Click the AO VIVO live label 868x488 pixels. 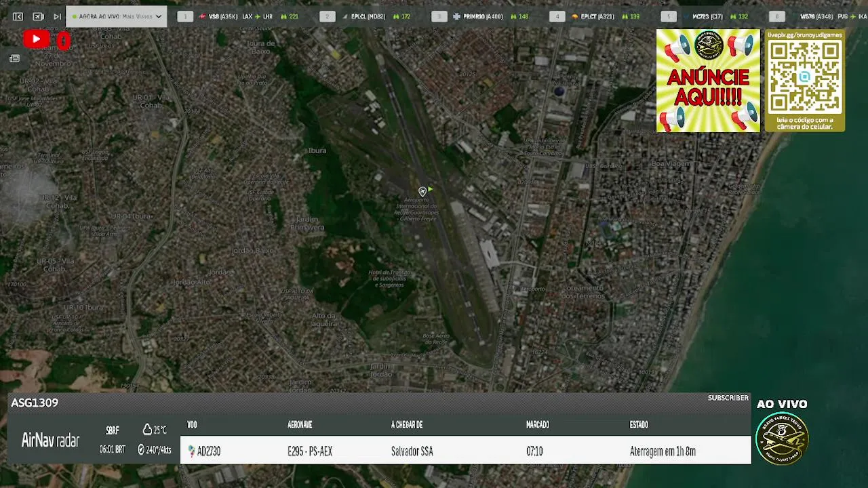tap(782, 404)
